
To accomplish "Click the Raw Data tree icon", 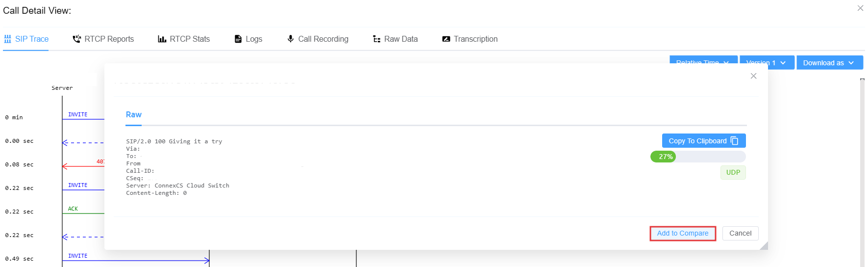I will tap(376, 39).
